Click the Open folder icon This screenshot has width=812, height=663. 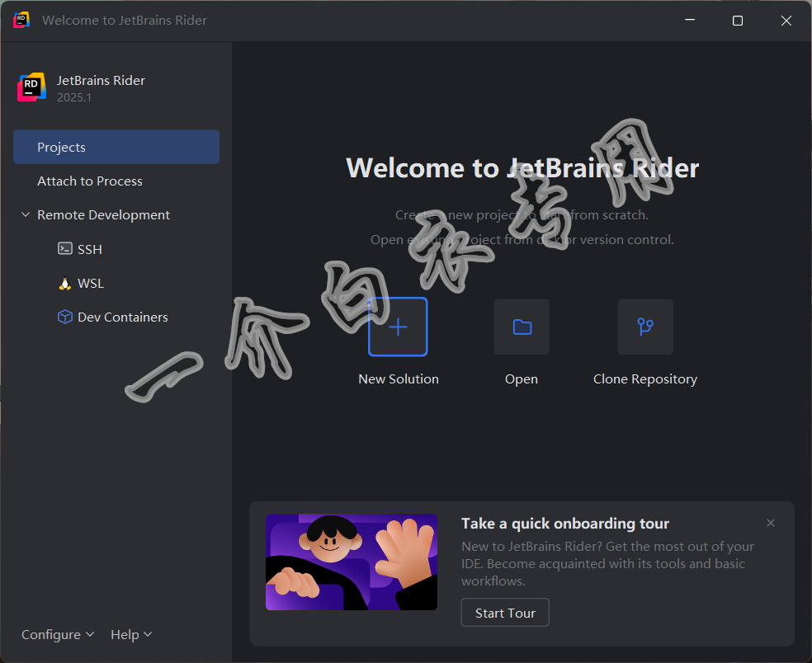[522, 327]
